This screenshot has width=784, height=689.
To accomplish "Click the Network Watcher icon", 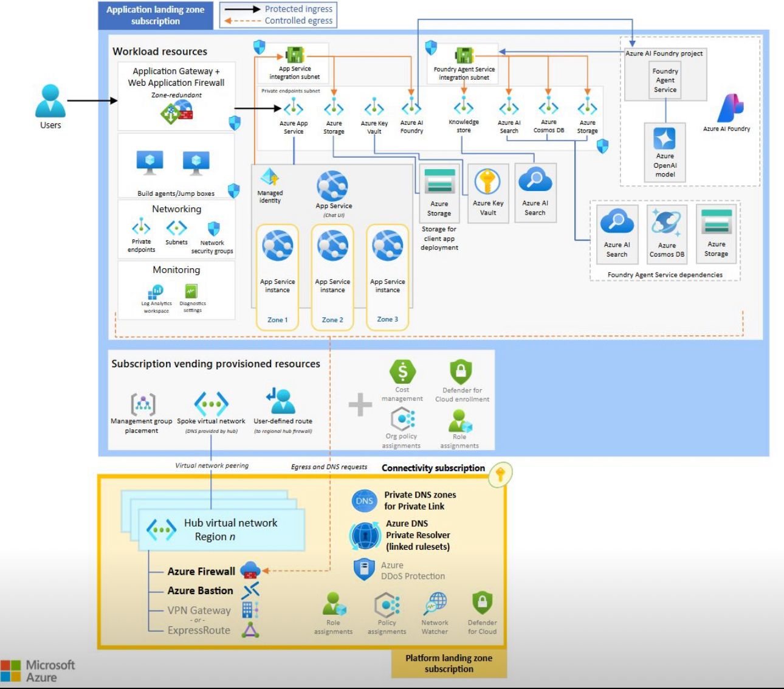I will point(435,605).
